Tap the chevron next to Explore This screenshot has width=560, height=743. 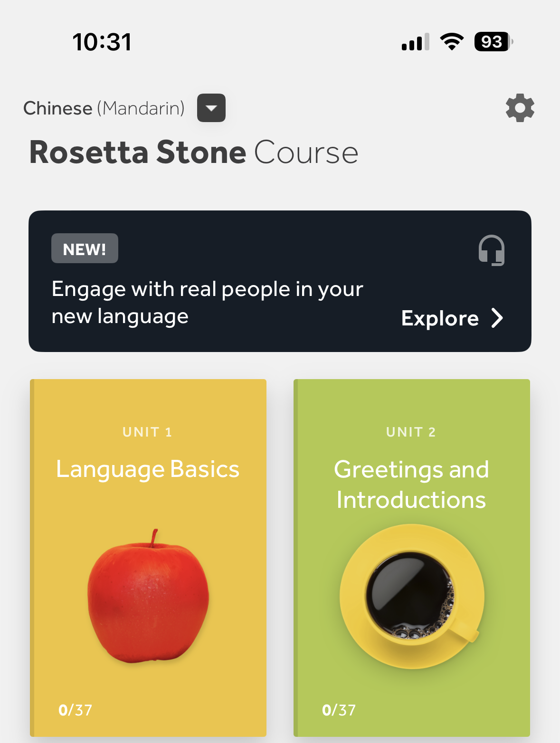pyautogui.click(x=497, y=318)
